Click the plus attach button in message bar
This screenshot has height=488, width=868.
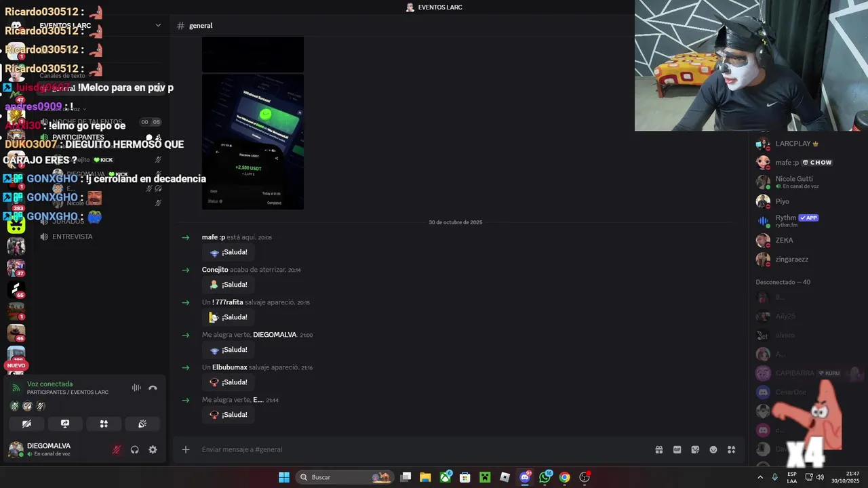185,449
